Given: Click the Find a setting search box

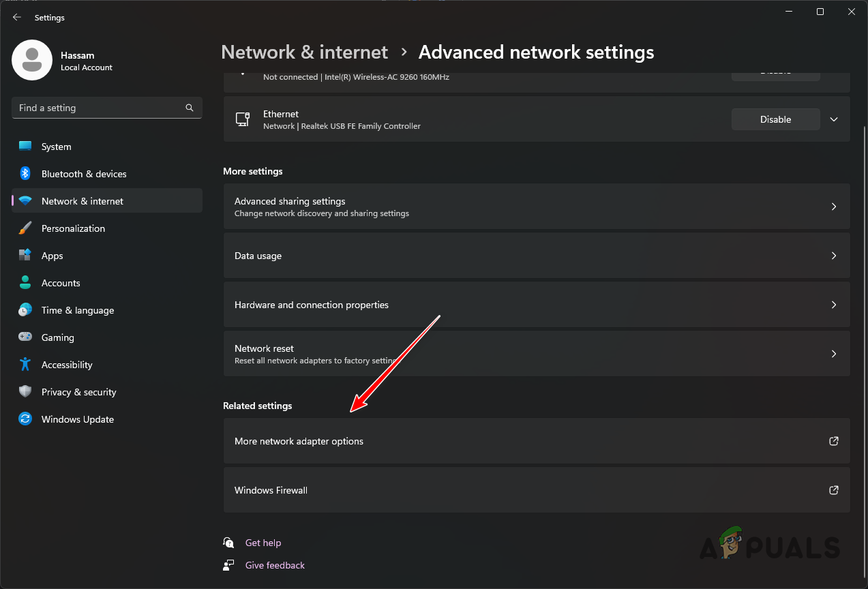Looking at the screenshot, I should pos(106,108).
